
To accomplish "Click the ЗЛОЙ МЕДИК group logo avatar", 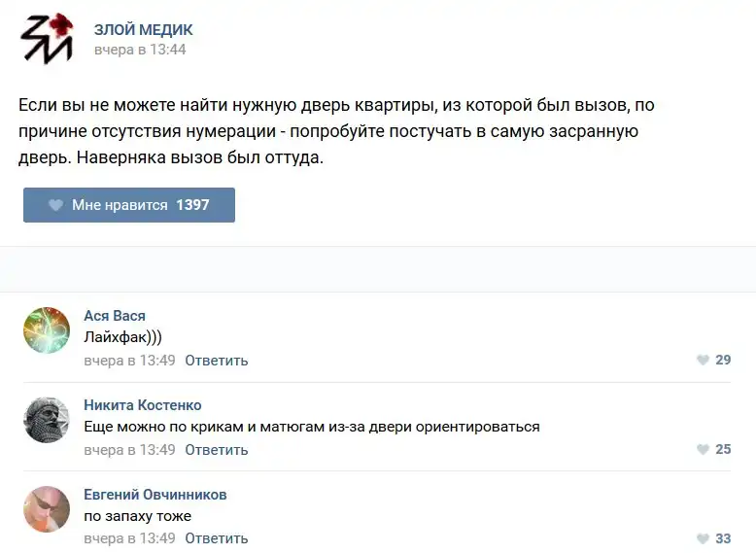I will [47, 39].
